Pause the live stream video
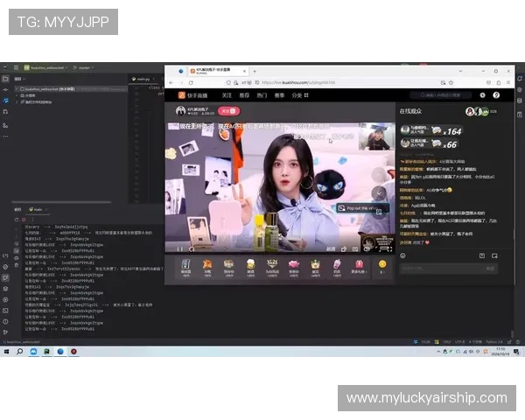The width and height of the screenshot is (525, 420). [180, 248]
